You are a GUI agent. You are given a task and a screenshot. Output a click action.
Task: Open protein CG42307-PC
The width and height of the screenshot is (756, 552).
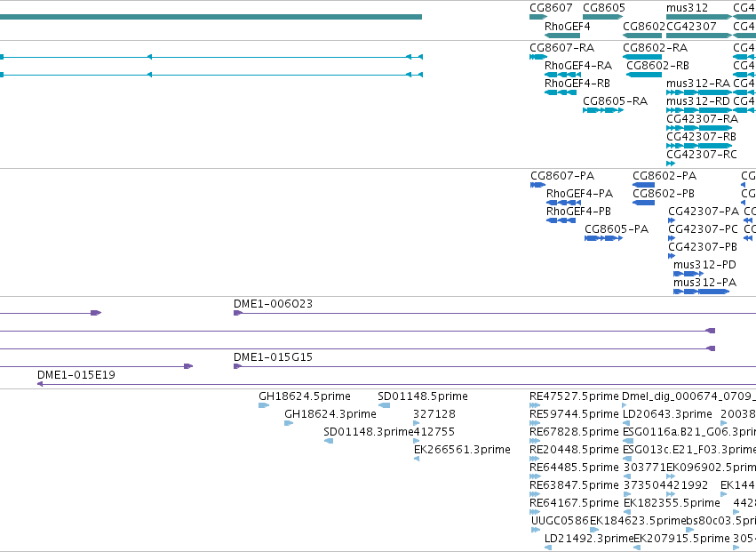coord(703,229)
